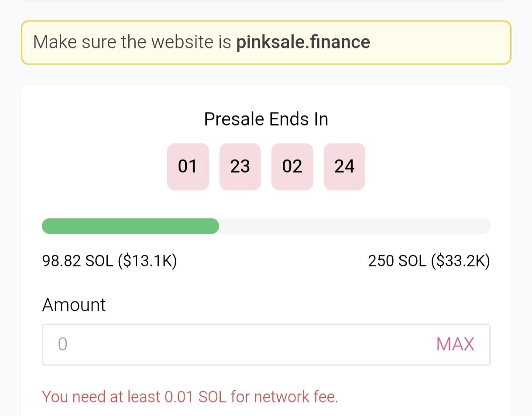Screen dimensions: 532x416
Task: Click the "Presale Ends In" heading
Action: coord(266,119)
